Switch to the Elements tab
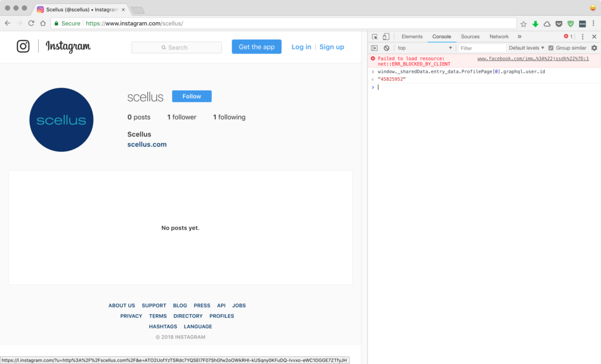The image size is (601, 364). point(411,36)
